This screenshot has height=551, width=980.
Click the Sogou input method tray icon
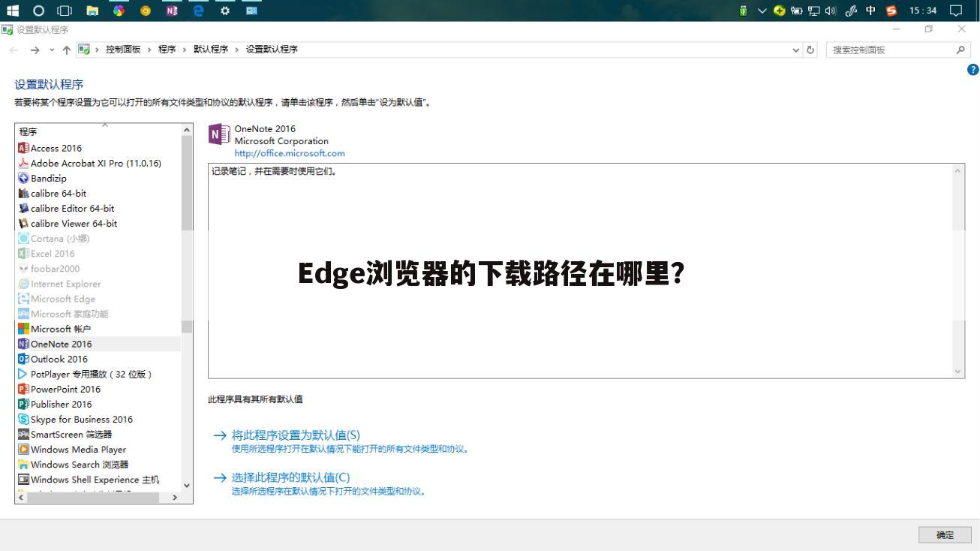coord(891,11)
